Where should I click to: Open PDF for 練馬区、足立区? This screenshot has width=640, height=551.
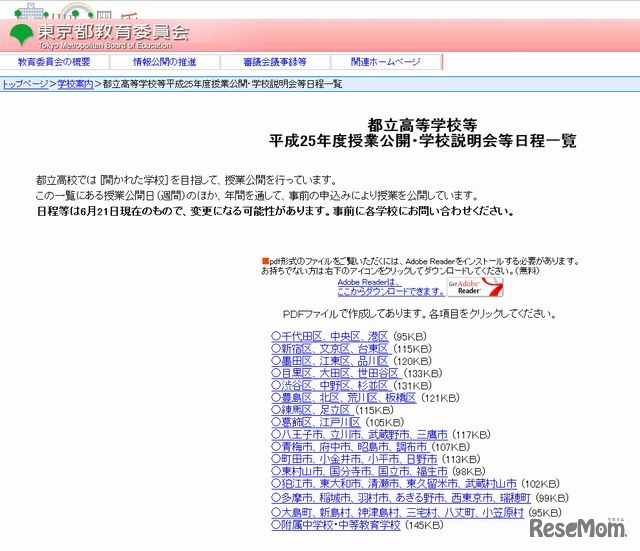(311, 410)
